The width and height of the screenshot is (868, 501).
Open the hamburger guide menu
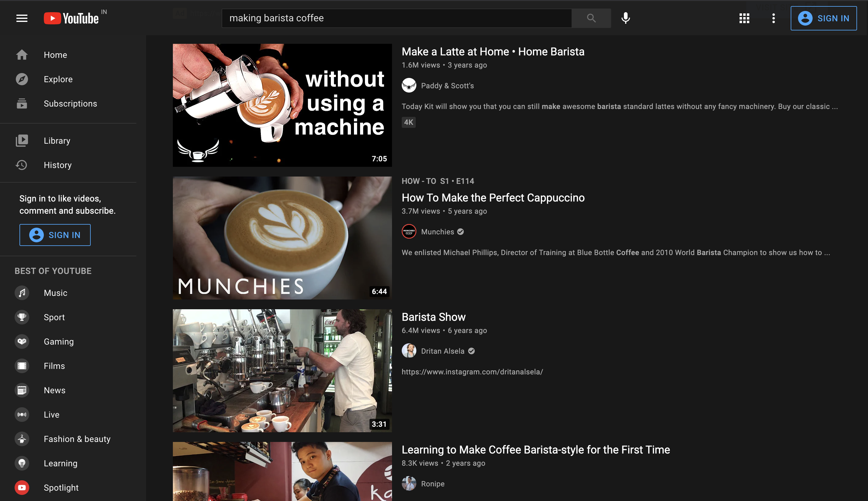point(22,18)
